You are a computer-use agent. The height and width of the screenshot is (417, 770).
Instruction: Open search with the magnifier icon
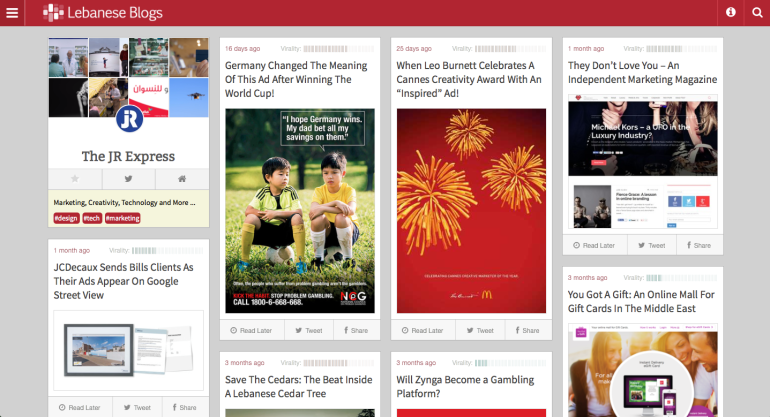click(x=757, y=13)
